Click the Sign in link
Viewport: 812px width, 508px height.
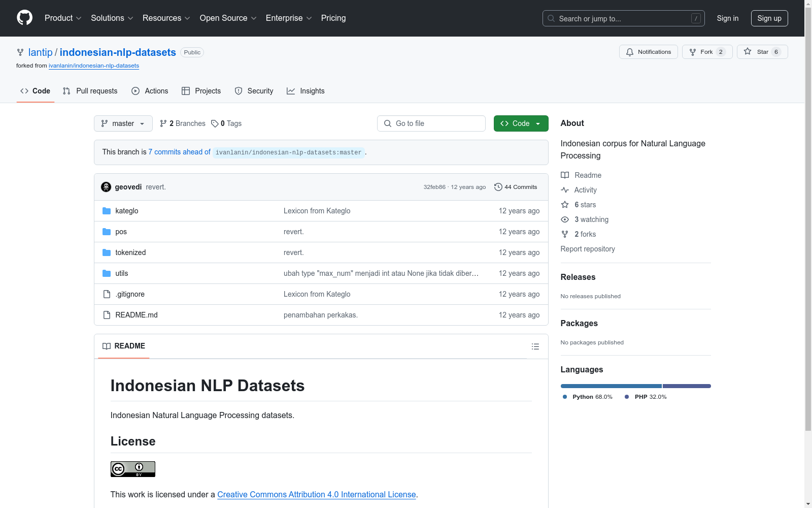[x=728, y=18]
